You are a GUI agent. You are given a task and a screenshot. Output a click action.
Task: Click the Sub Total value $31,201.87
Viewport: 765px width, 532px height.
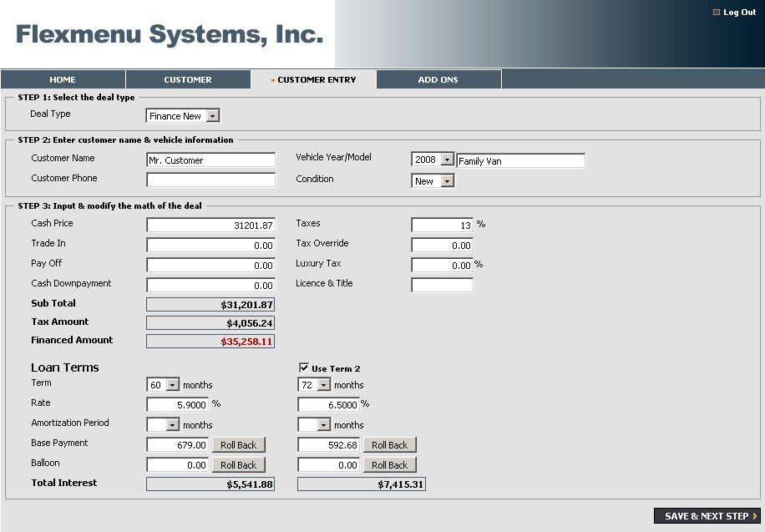[210, 305]
